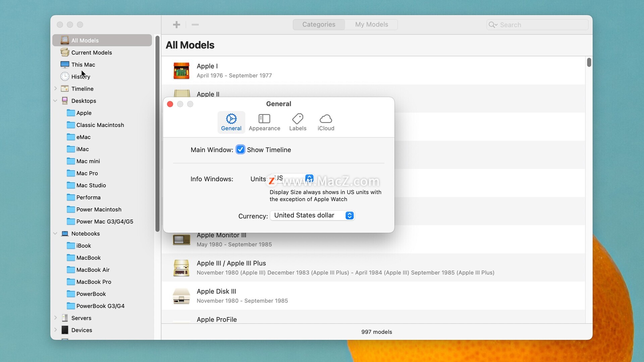The width and height of the screenshot is (644, 362).
Task: Select the My Models segment
Action: [372, 24]
